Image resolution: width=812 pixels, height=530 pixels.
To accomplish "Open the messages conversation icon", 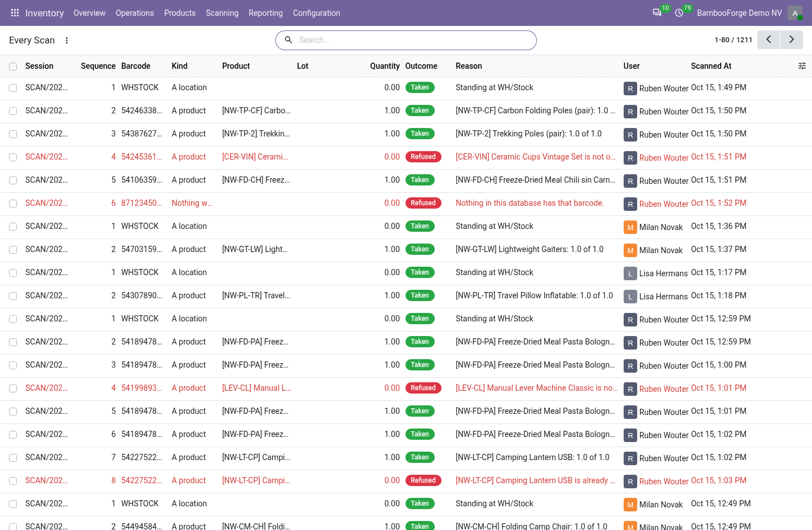I will (x=657, y=13).
